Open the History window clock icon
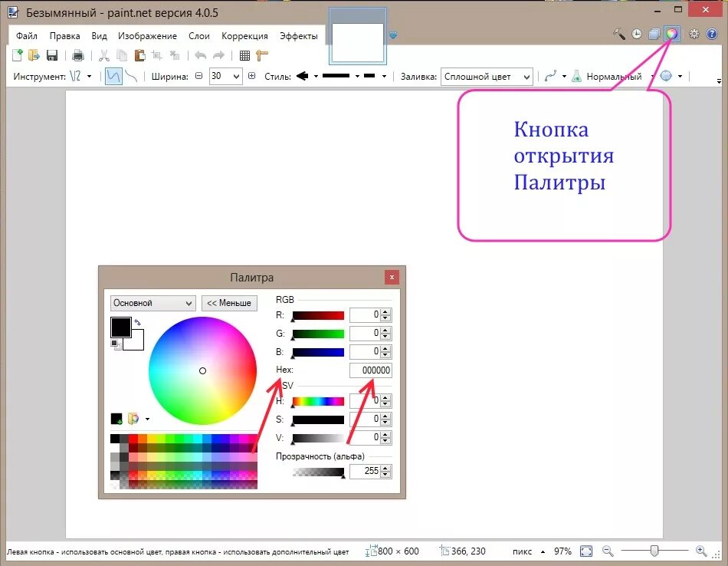Screen dimensions: 728x566 pyautogui.click(x=637, y=34)
